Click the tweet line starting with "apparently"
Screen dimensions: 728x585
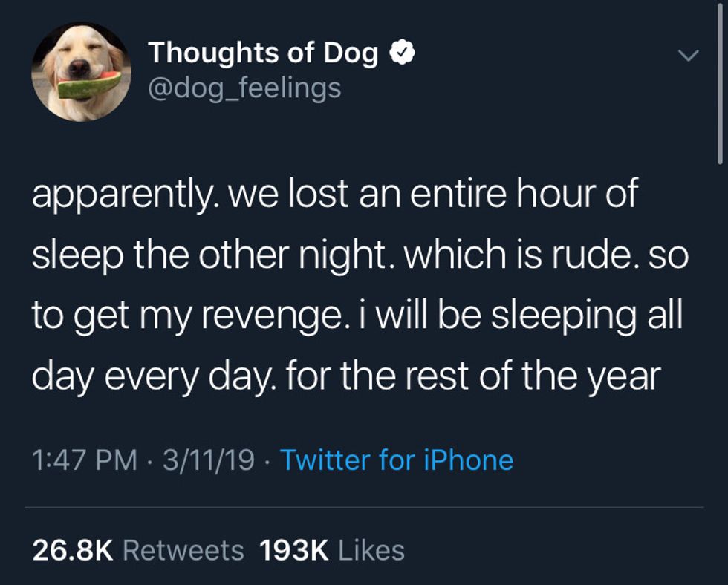334,195
